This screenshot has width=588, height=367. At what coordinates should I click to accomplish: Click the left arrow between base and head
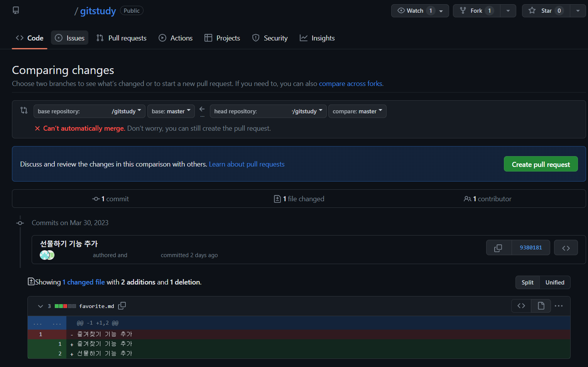click(202, 109)
